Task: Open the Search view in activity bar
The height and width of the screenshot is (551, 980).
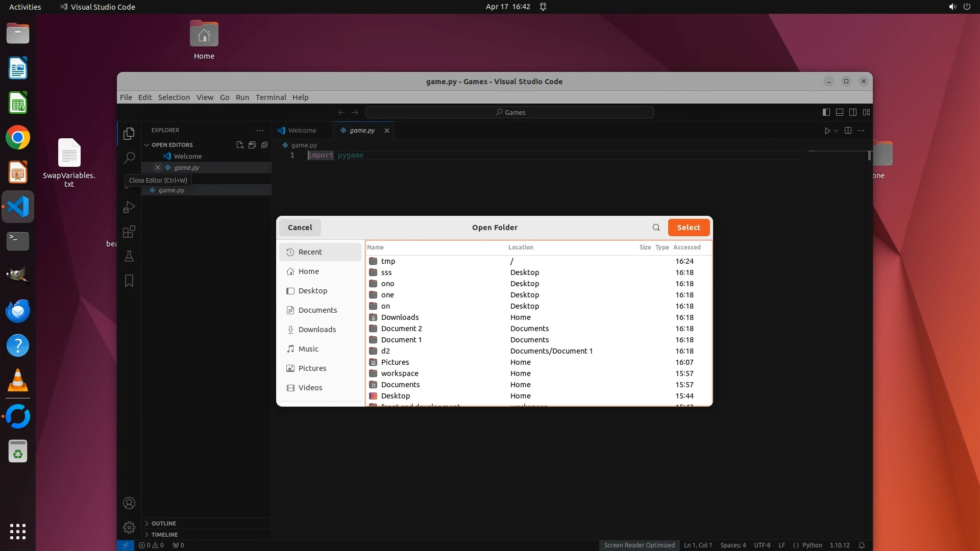Action: pyautogui.click(x=129, y=158)
